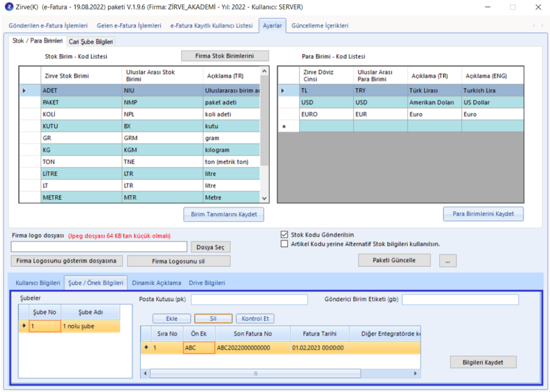Image resolution: width=550 pixels, height=392 pixels.
Task: Select the Stok / Para Birimleri tab
Action: 38,41
